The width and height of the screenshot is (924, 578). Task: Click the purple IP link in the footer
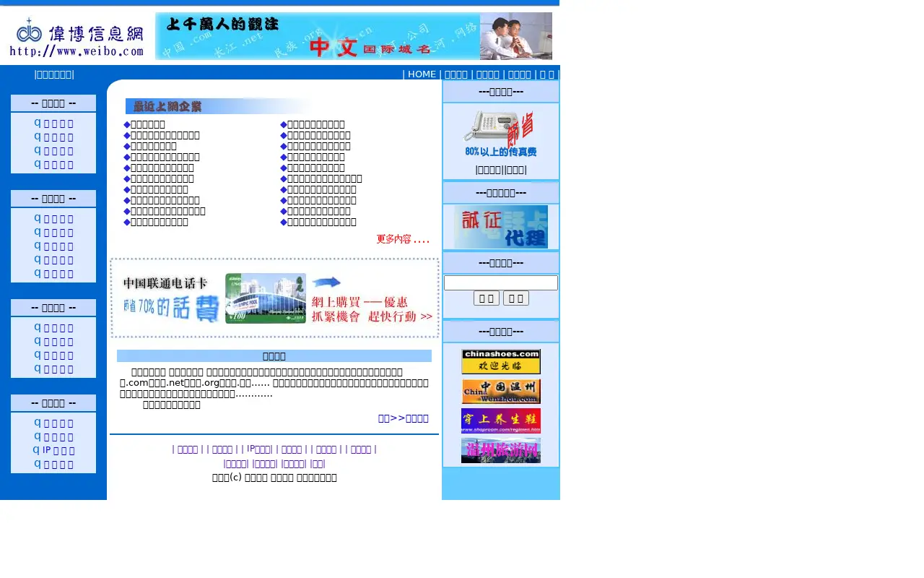[x=257, y=449]
